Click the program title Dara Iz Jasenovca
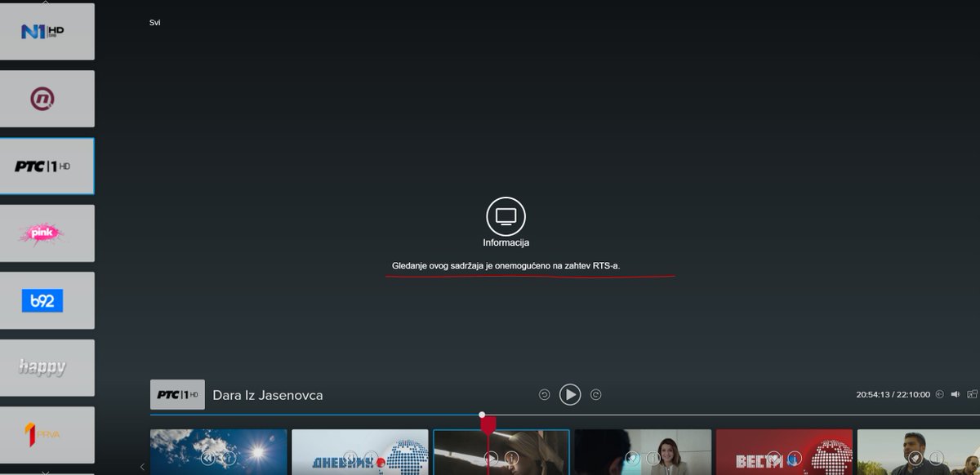This screenshot has height=475, width=980. point(268,395)
